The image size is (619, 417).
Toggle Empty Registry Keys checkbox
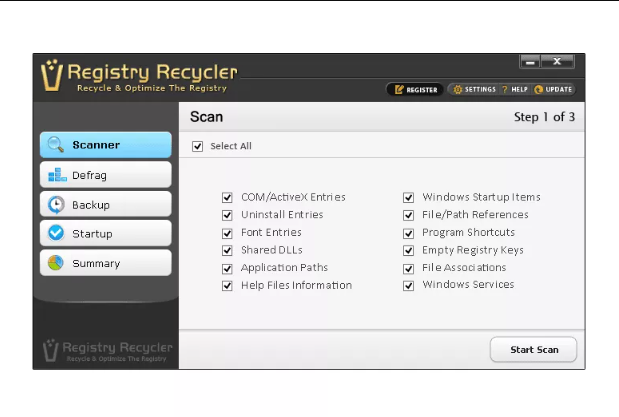[409, 250]
